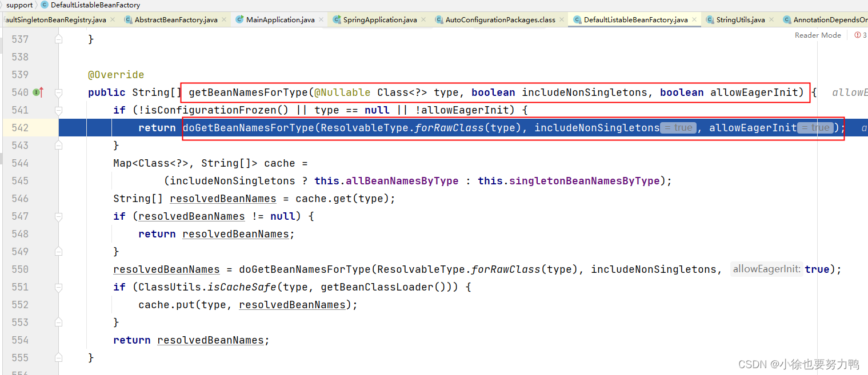868x375 pixels.
Task: Click DefaultListableBeanFactory breadcrumb label
Action: point(95,5)
